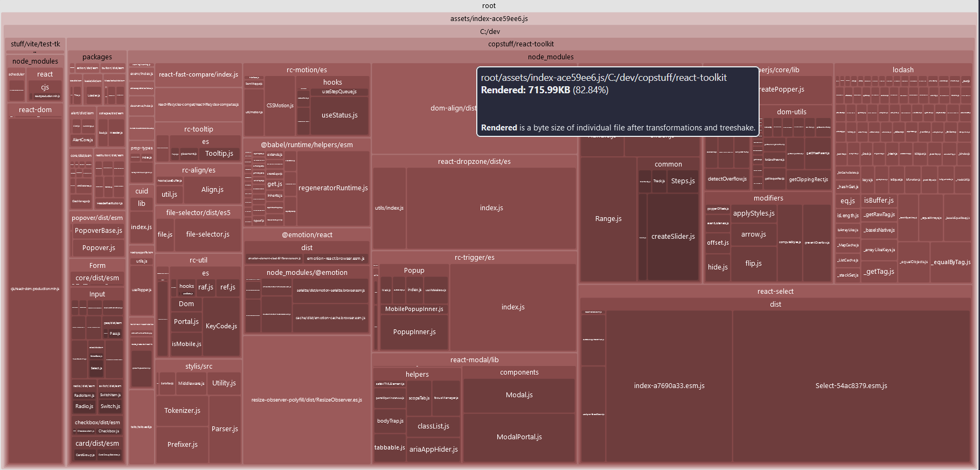Select the ModalPortal.js block

click(x=519, y=437)
